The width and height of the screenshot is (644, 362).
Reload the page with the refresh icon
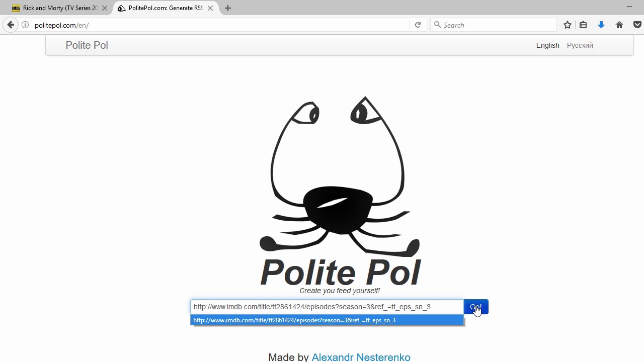pos(418,25)
